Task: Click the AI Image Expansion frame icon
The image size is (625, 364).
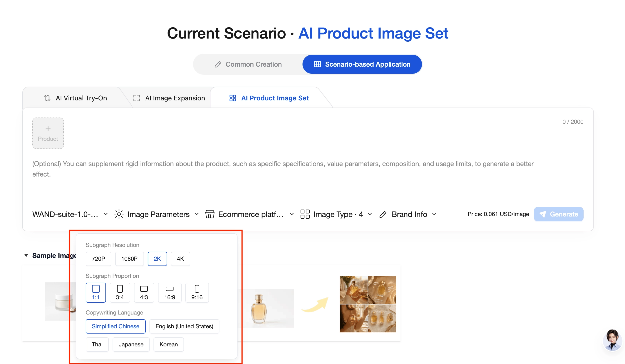Action: (136, 98)
